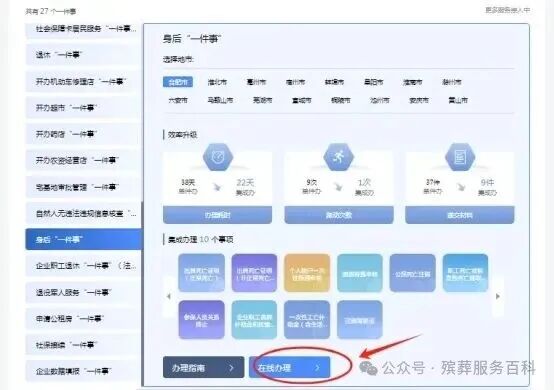
Task: Click the chevron on the 办理指南 button
Action: 231,368
